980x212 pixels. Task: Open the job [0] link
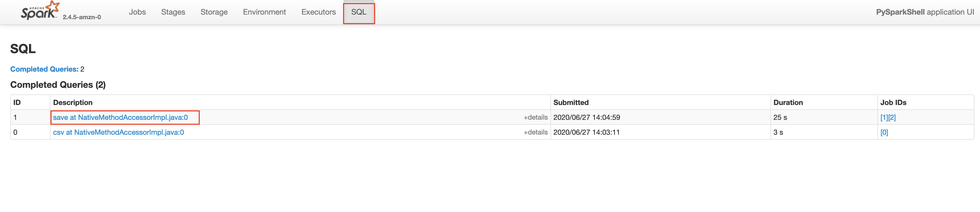pyautogui.click(x=884, y=132)
